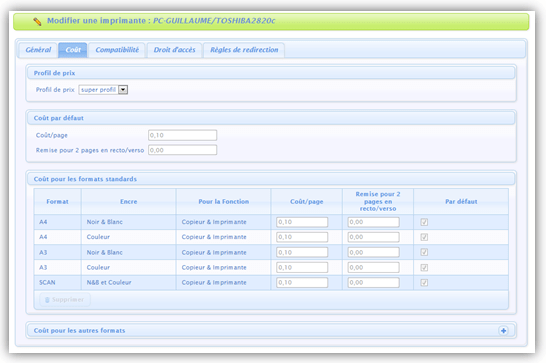Click the Coût par défaut section header

tap(271, 118)
